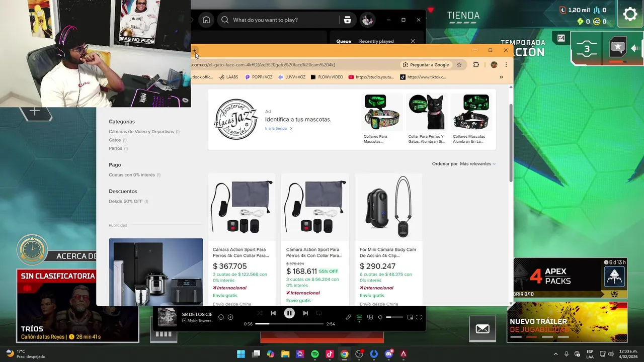644x362 pixels.
Task: Toggle repeat in Spotify player
Action: (x=319, y=313)
